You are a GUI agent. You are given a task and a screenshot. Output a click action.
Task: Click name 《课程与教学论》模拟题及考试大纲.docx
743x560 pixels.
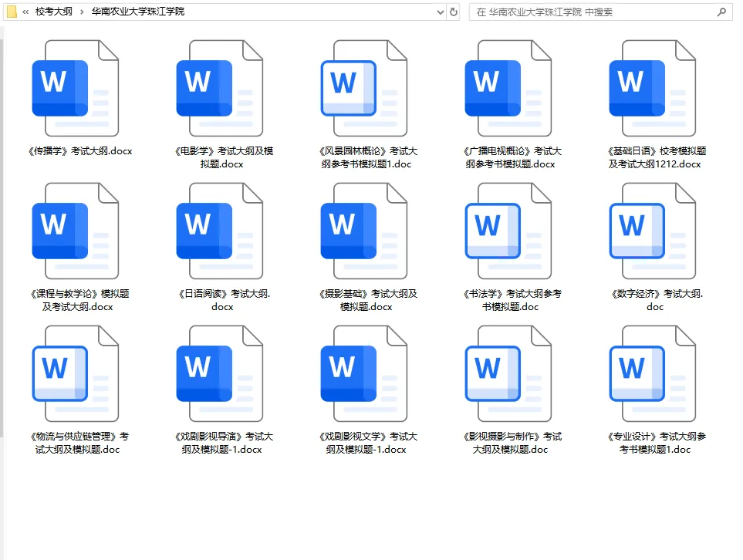(x=79, y=300)
